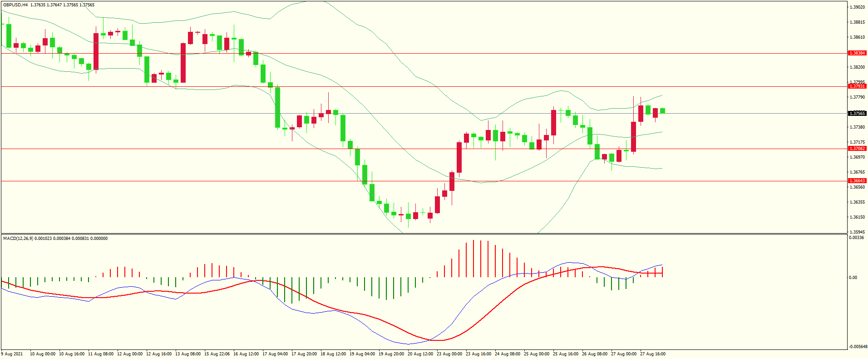The image size is (868, 359).
Task: Click the 12 Aug 16:00 time label
Action: point(159,354)
